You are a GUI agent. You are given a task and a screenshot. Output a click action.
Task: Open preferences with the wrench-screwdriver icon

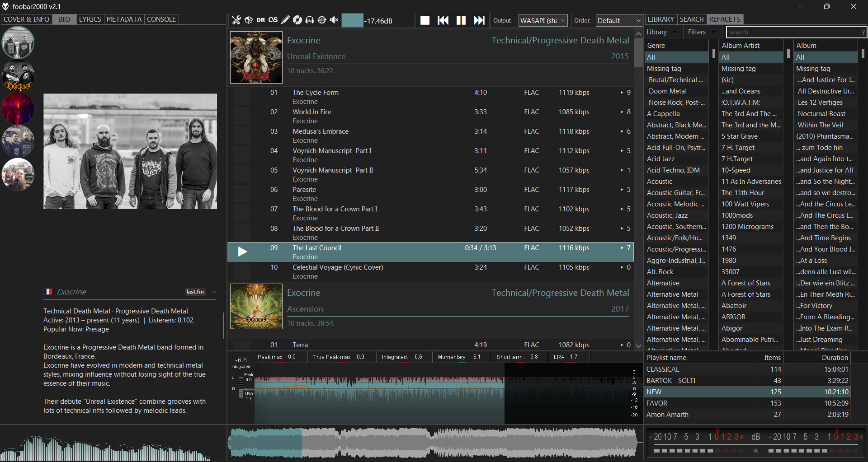(236, 20)
